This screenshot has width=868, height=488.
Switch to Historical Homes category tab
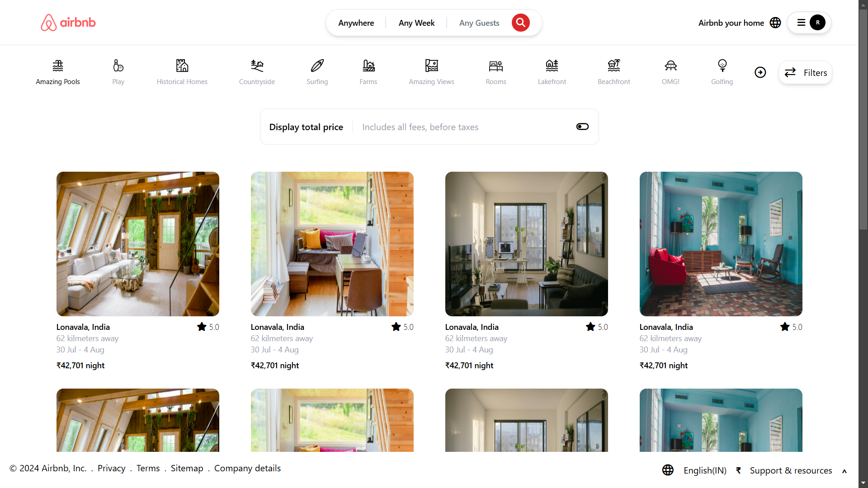click(182, 72)
